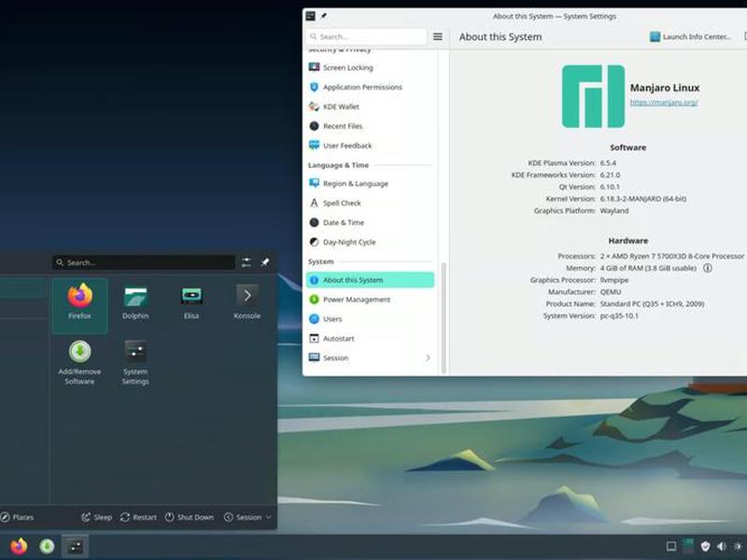Focus the launcher search field

pyautogui.click(x=144, y=262)
